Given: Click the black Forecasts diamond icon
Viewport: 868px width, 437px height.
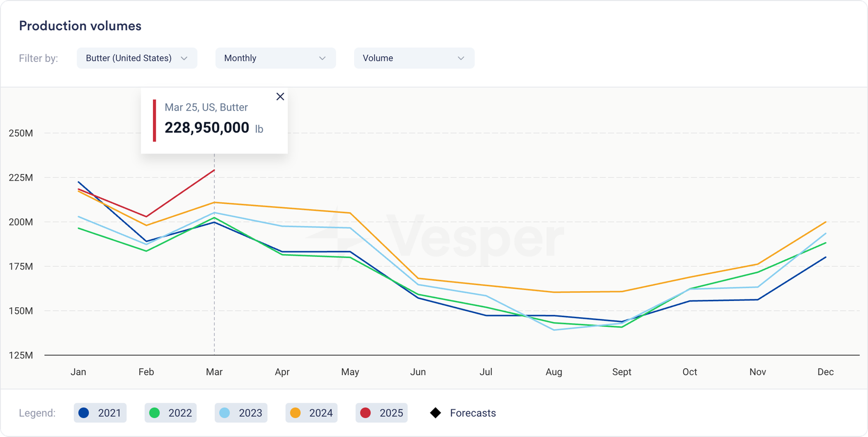Looking at the screenshot, I should pos(435,413).
